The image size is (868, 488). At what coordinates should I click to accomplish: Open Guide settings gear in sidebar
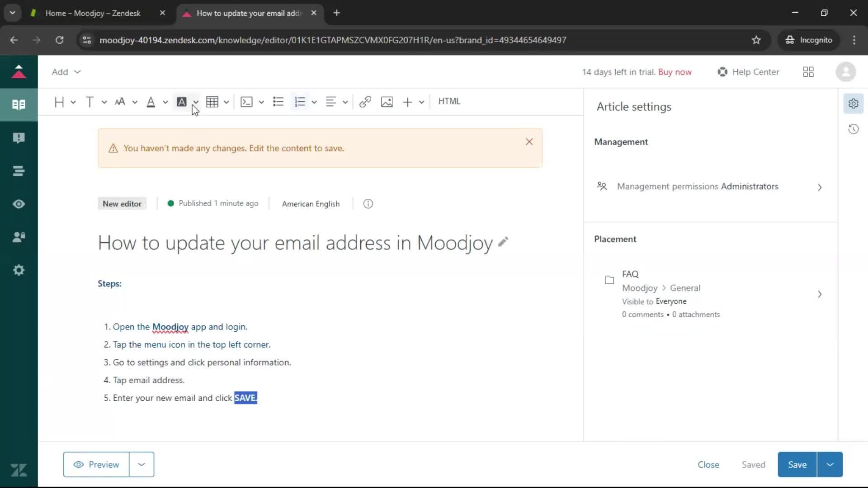tap(19, 270)
